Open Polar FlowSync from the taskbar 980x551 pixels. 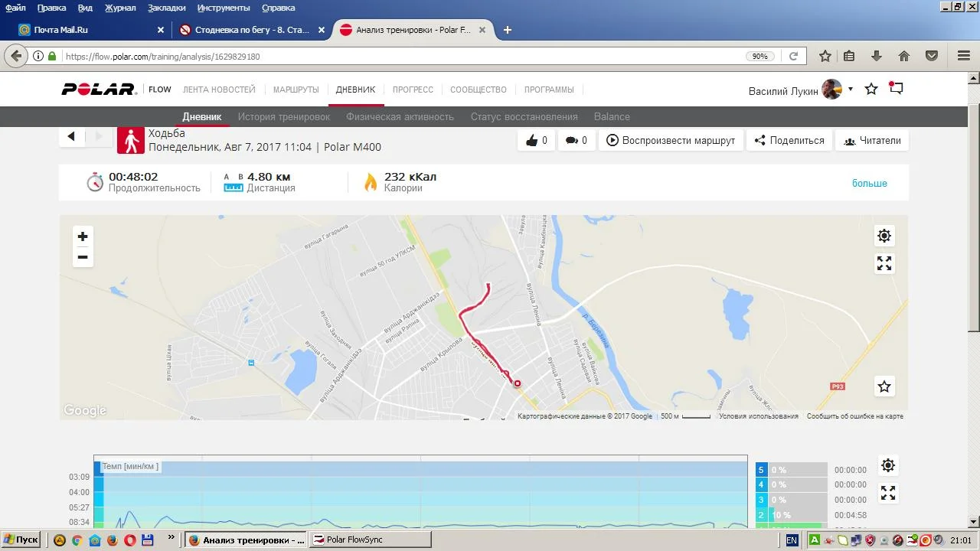(x=370, y=540)
